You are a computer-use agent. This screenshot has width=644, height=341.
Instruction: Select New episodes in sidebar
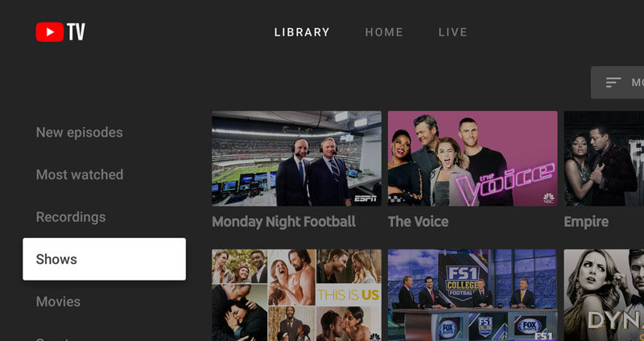(x=79, y=133)
